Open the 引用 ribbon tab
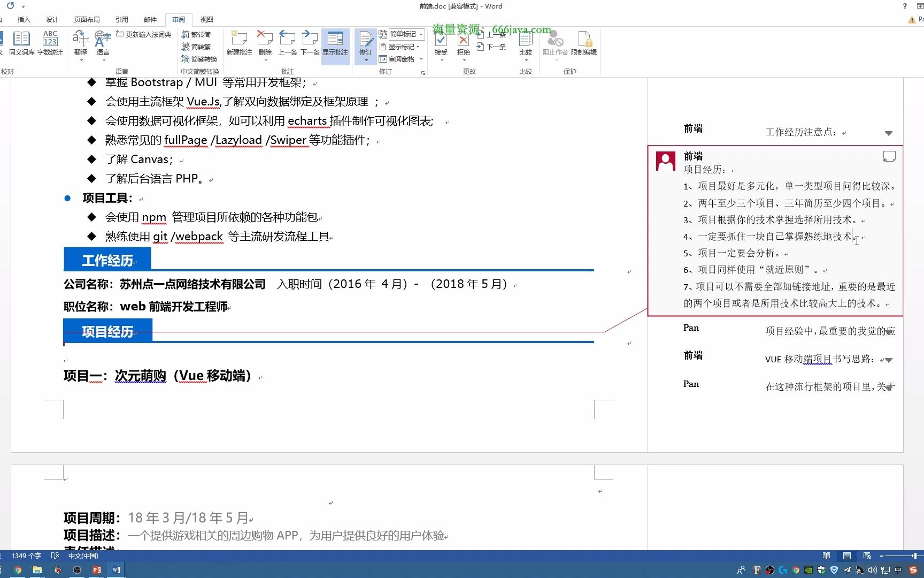Image resolution: width=924 pixels, height=578 pixels. pos(122,19)
